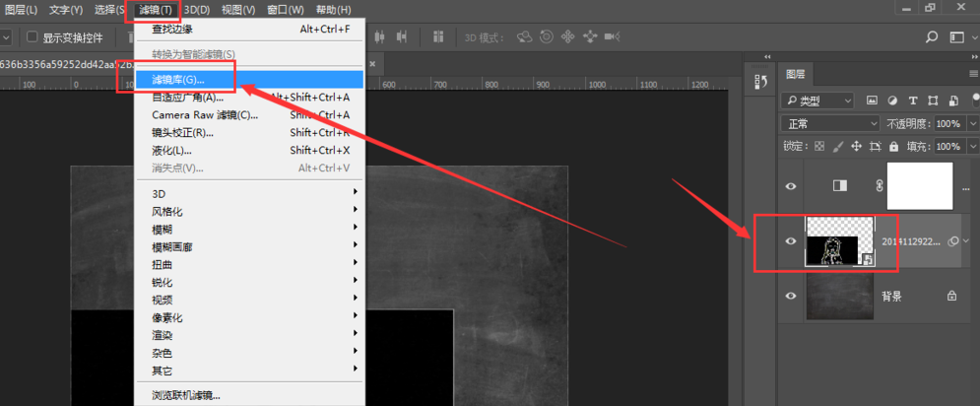Image resolution: width=980 pixels, height=406 pixels.
Task: Select the 图层 panel tab
Action: (796, 75)
